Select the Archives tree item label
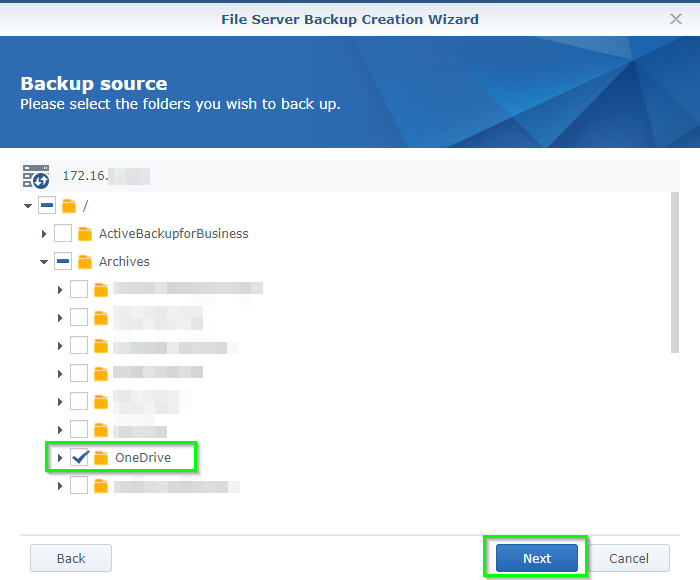This screenshot has height=580, width=700. [124, 261]
